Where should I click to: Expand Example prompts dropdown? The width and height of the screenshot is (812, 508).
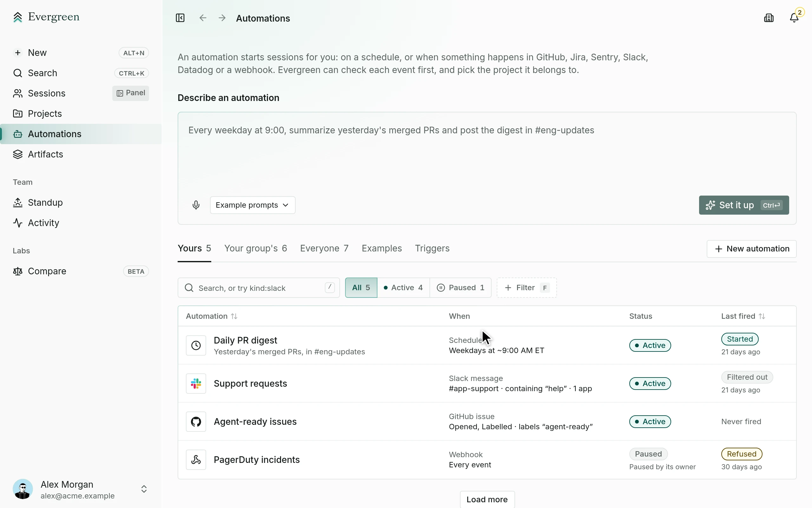pos(253,205)
